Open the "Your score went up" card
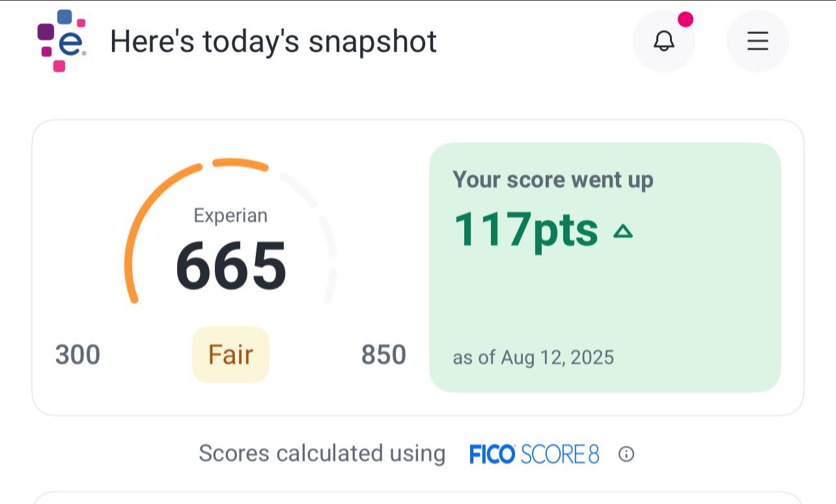 pyautogui.click(x=605, y=293)
